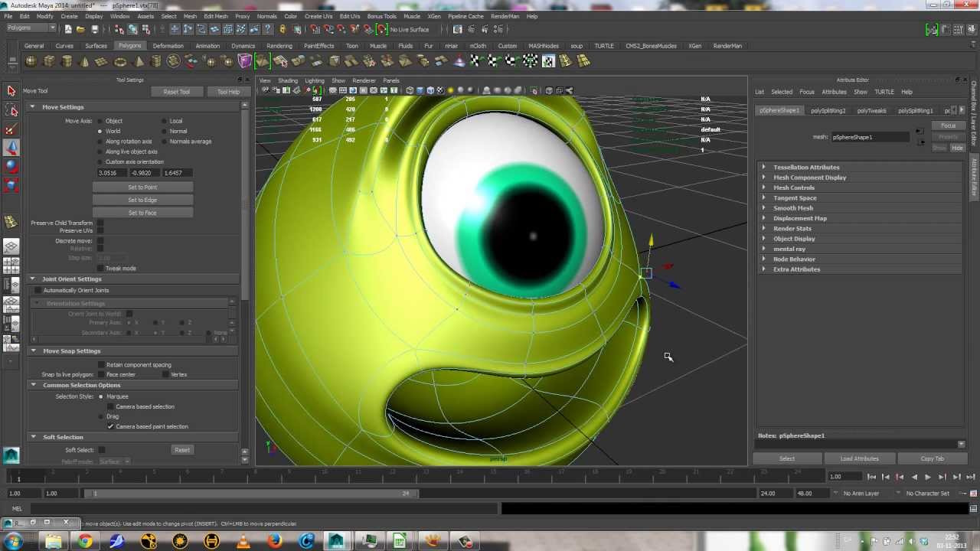Activate the Scale tool cube icon
Image resolution: width=980 pixels, height=551 pixels.
11,184
